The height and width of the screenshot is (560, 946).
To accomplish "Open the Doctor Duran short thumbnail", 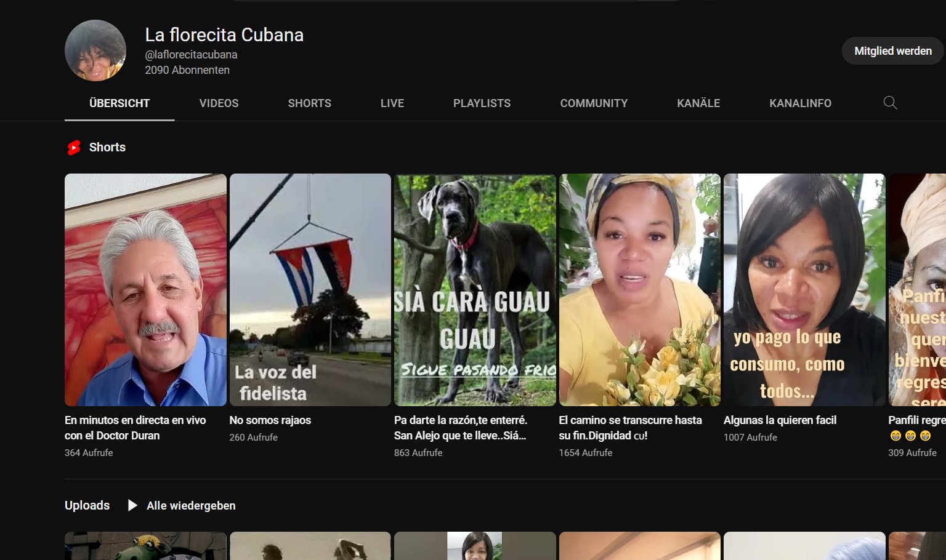I will coord(145,289).
